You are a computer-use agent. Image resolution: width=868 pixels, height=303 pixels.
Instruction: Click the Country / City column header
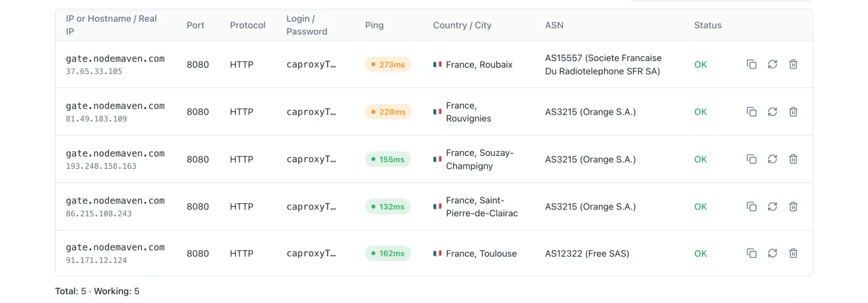(462, 25)
